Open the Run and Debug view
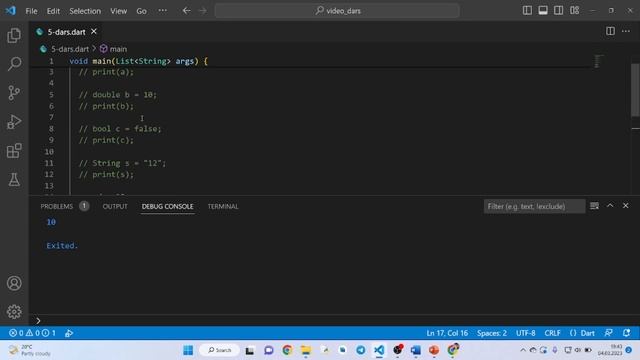640x360 pixels. click(14, 122)
